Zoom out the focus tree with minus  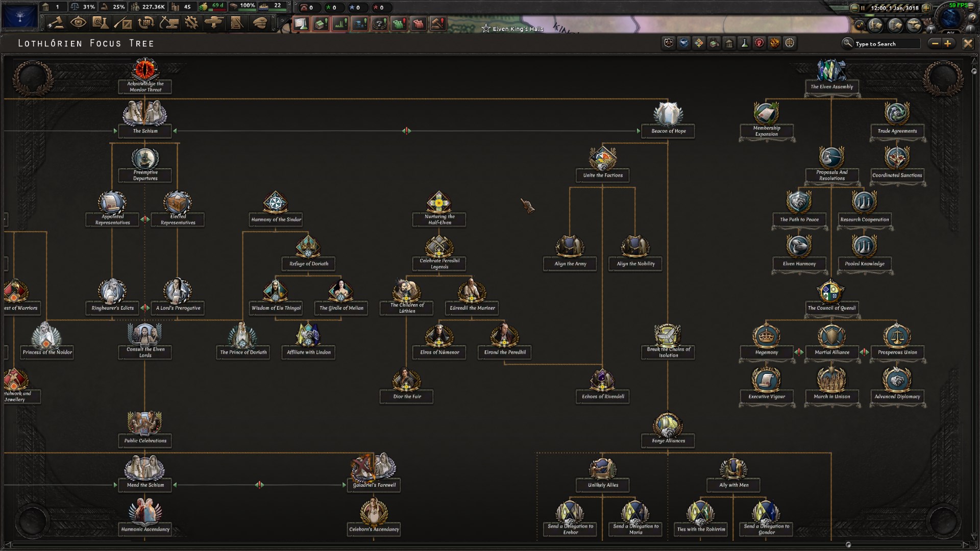pos(935,44)
